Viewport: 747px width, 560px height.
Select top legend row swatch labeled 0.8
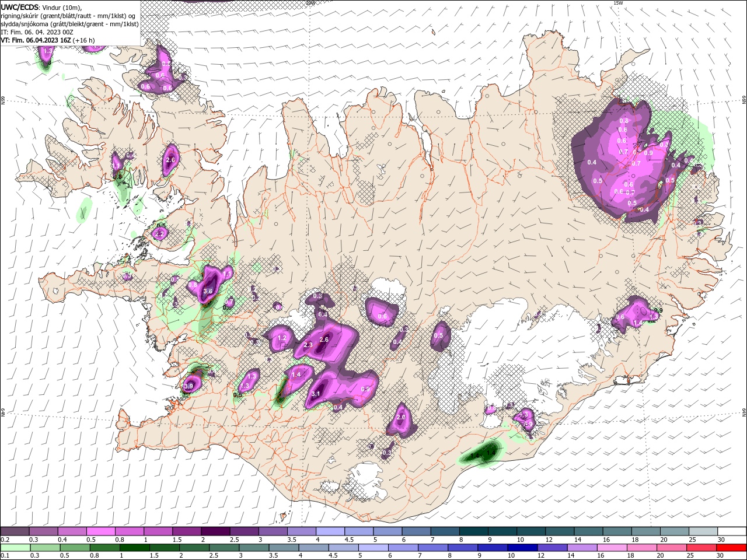coord(129,531)
